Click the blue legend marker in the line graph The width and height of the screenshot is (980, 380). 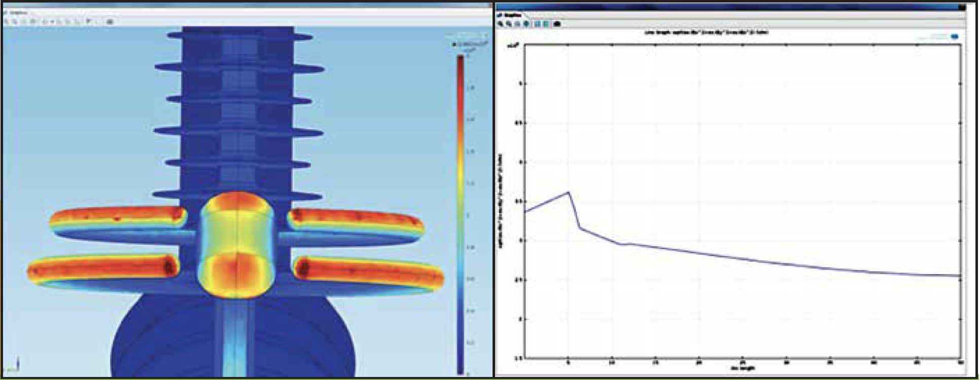[954, 36]
